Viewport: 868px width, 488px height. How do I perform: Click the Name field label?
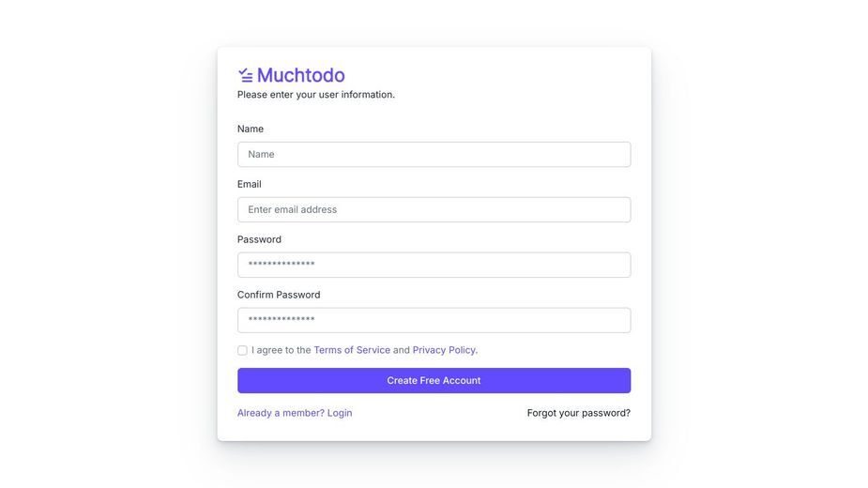[251, 129]
